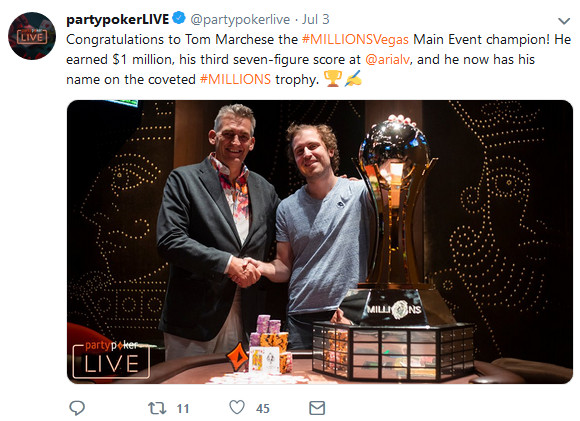This screenshot has width=580, height=421.
Task: Expand the tweet options chevron
Action: click(x=564, y=21)
